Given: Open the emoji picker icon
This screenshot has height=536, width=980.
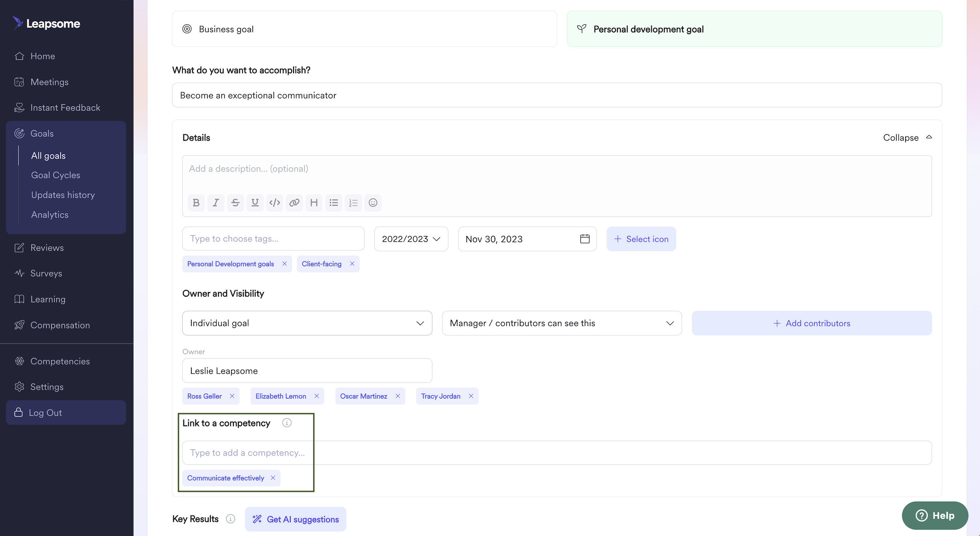Looking at the screenshot, I should (x=373, y=202).
